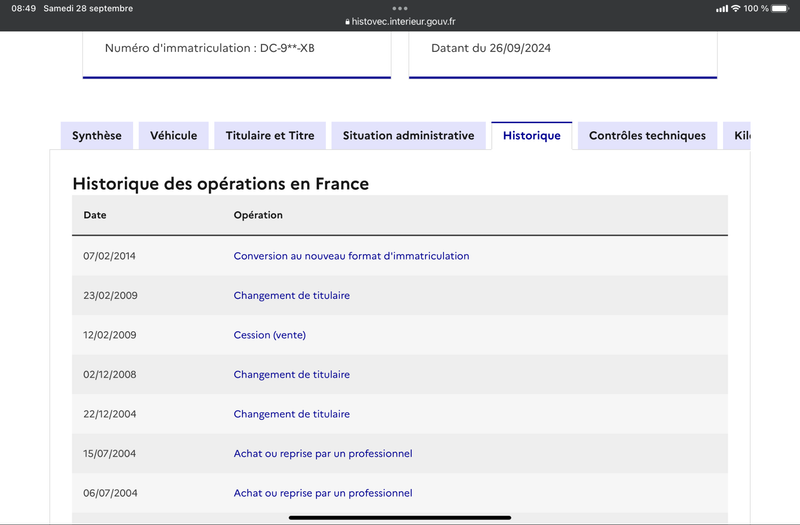Tap the home indicator bar

coord(400,517)
